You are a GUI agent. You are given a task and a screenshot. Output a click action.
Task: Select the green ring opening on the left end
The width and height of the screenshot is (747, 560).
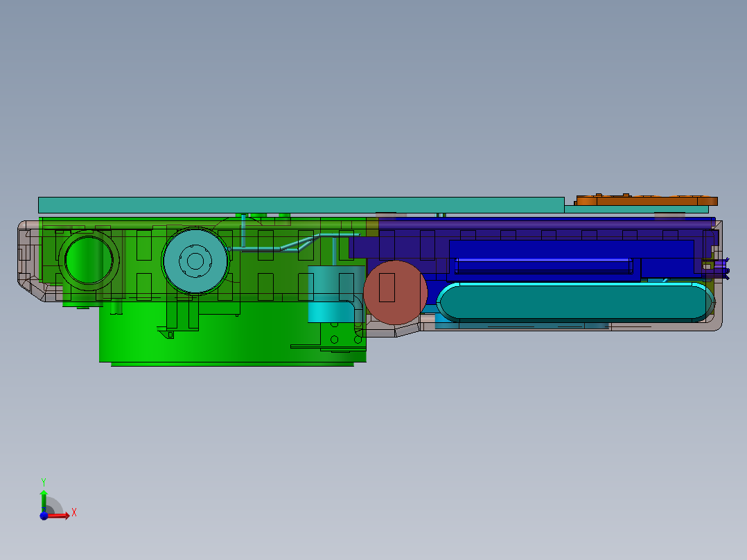pos(89,260)
